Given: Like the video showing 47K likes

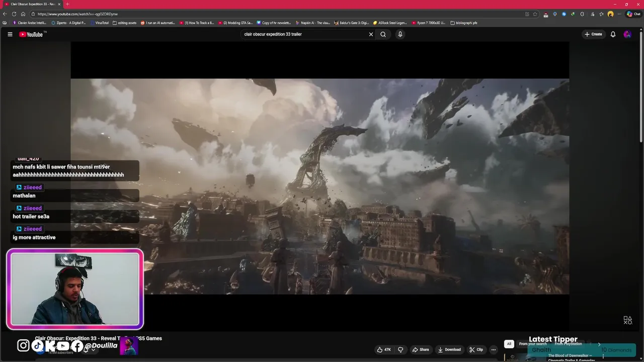Looking at the screenshot, I should pyautogui.click(x=384, y=349).
